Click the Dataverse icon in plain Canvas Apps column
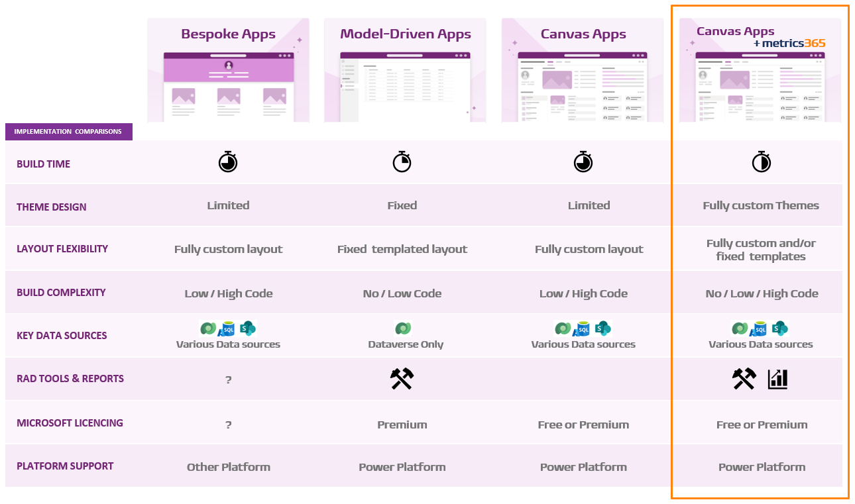855x504 pixels. (563, 328)
